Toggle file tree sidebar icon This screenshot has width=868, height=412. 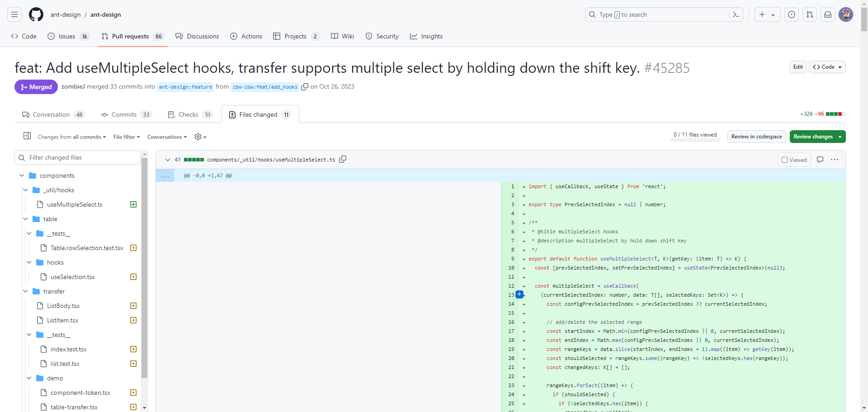pos(27,136)
